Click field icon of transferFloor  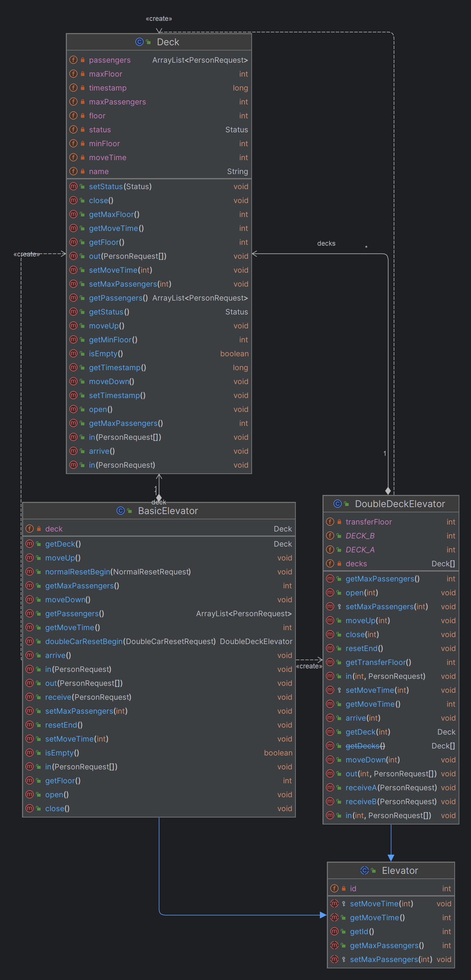click(330, 522)
